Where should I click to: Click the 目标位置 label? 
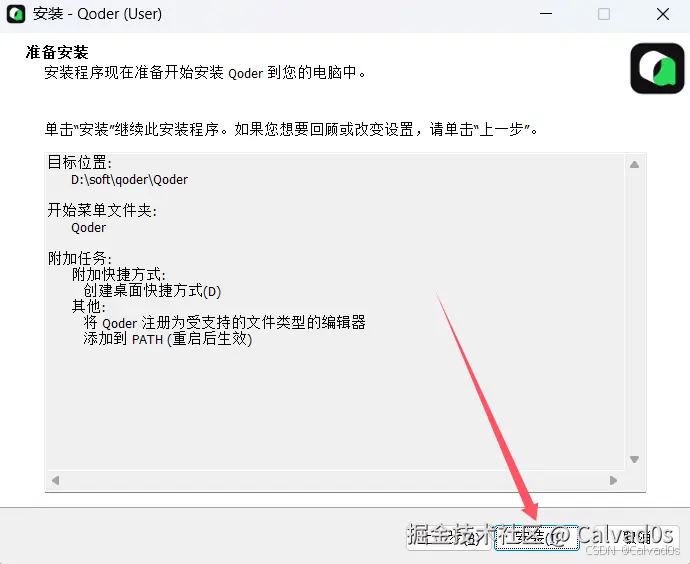80,163
